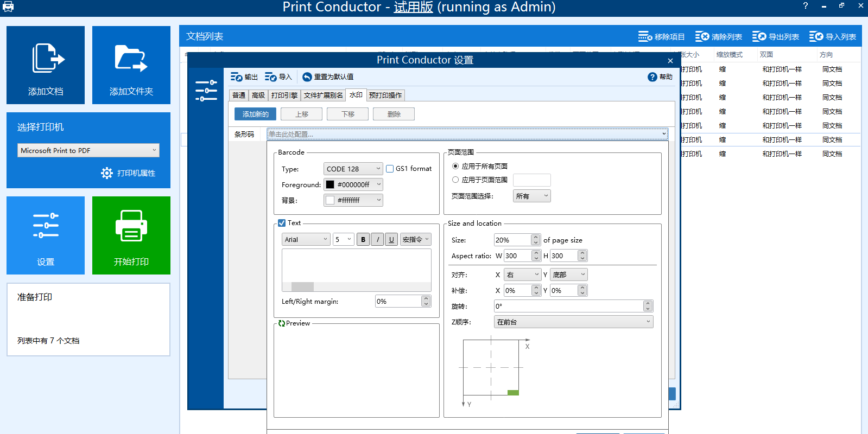The image size is (868, 434).
Task: Enable the GS1 format checkbox
Action: [x=390, y=169]
